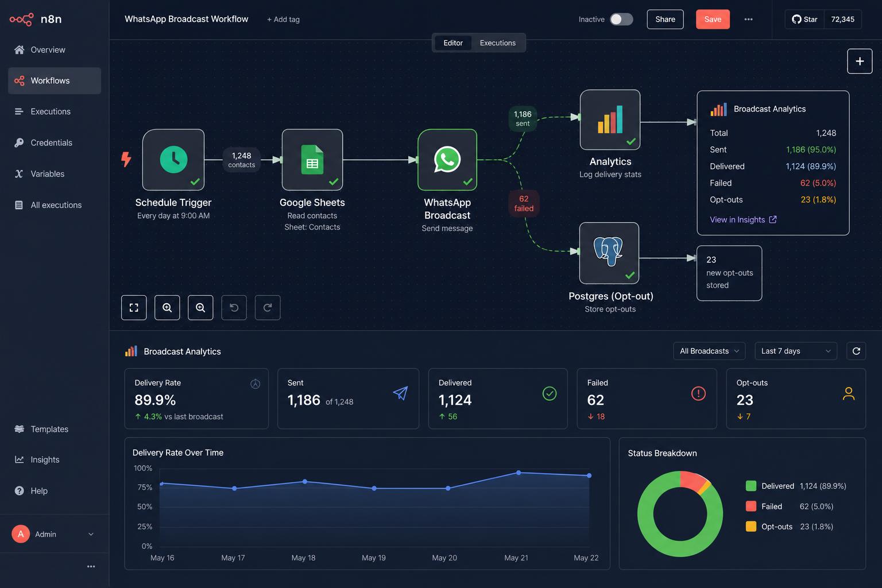Screen dimensions: 882x588
Task: Click the May 21 data point on chart
Action: (519, 473)
